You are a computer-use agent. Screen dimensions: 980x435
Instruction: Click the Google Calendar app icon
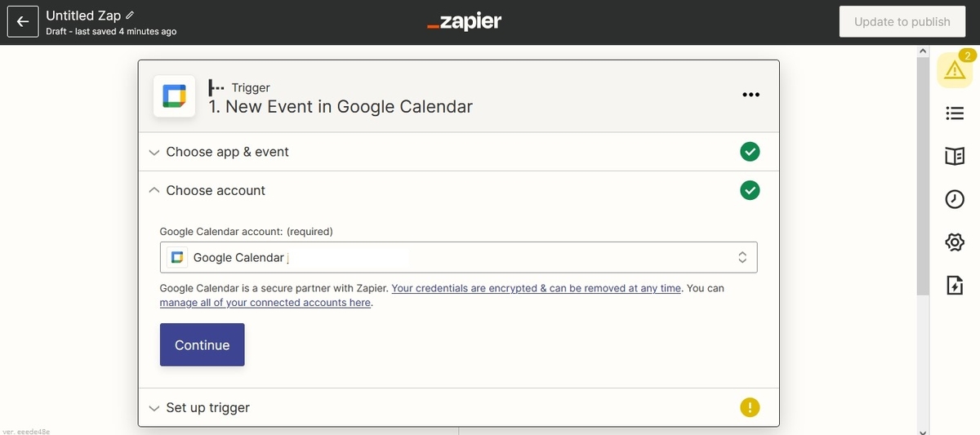(174, 96)
